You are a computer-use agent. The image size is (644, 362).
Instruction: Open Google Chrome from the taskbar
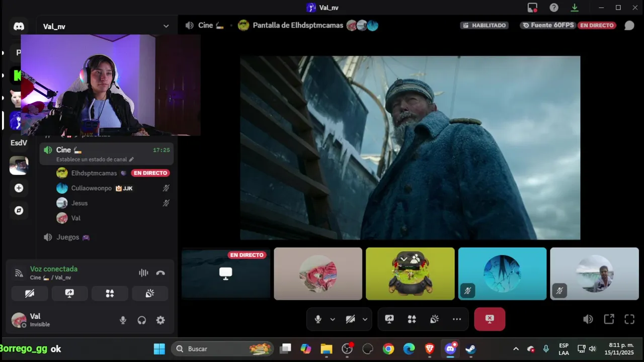[388, 348]
